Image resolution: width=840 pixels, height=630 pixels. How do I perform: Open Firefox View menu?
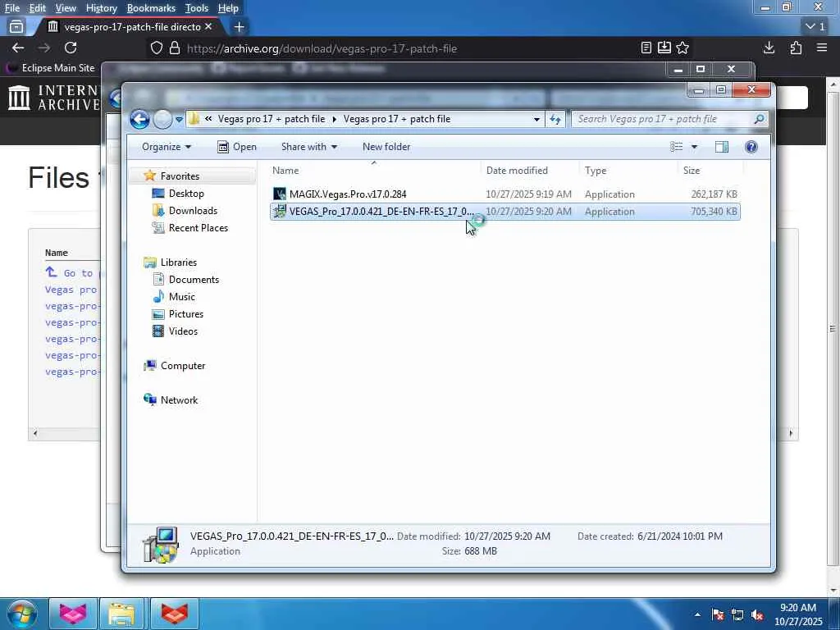(x=66, y=8)
